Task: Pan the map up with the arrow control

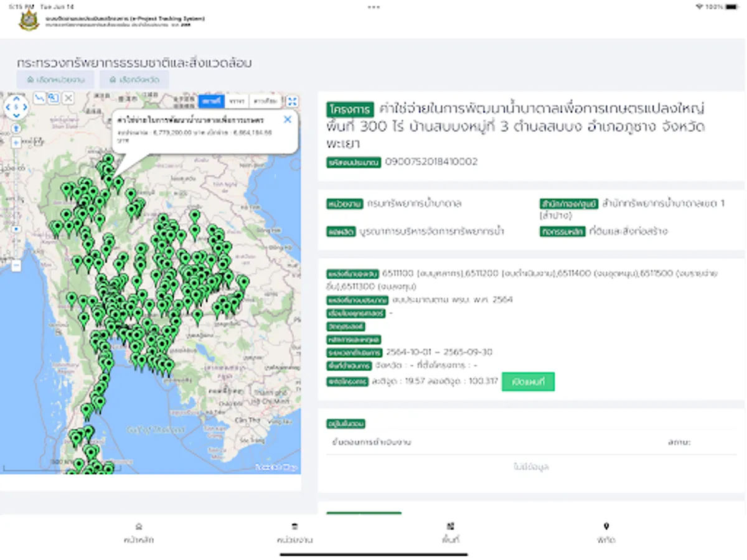Action: [x=16, y=98]
